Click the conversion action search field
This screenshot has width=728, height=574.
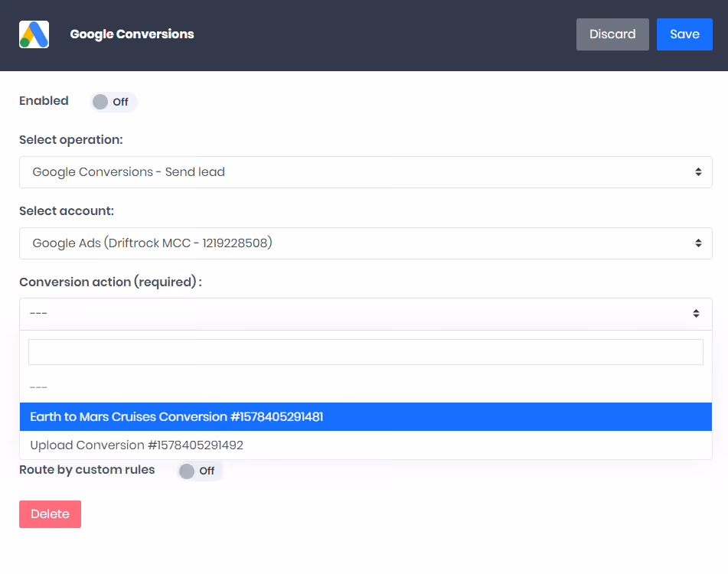(x=366, y=352)
